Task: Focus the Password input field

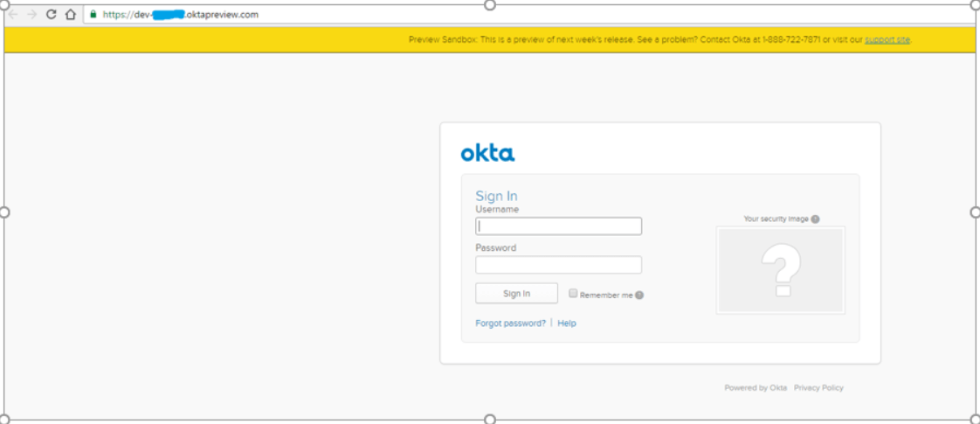Action: (558, 265)
